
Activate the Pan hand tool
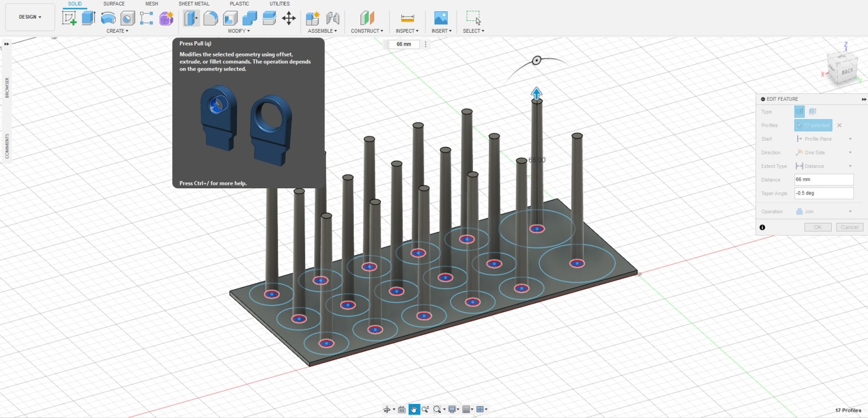coord(414,410)
